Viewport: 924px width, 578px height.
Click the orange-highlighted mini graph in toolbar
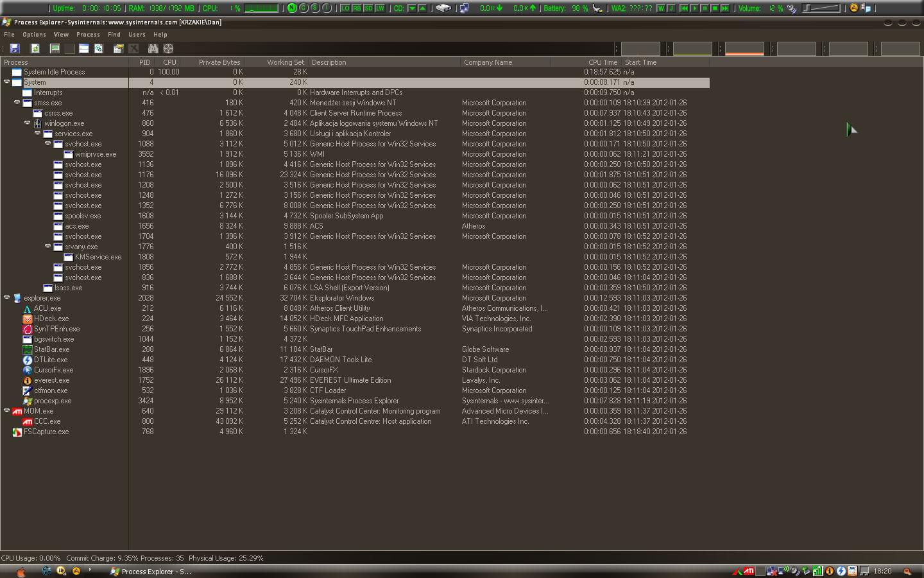click(x=744, y=49)
